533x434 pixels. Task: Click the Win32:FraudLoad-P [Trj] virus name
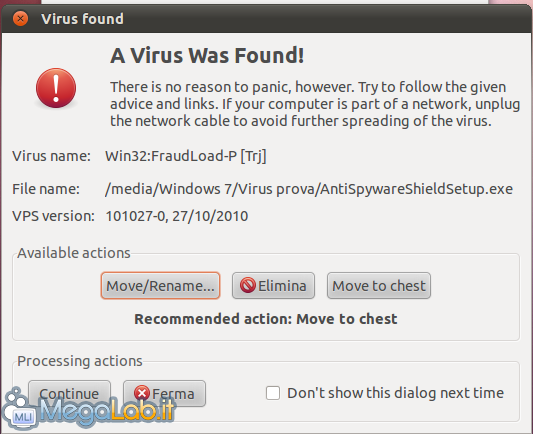[186, 156]
